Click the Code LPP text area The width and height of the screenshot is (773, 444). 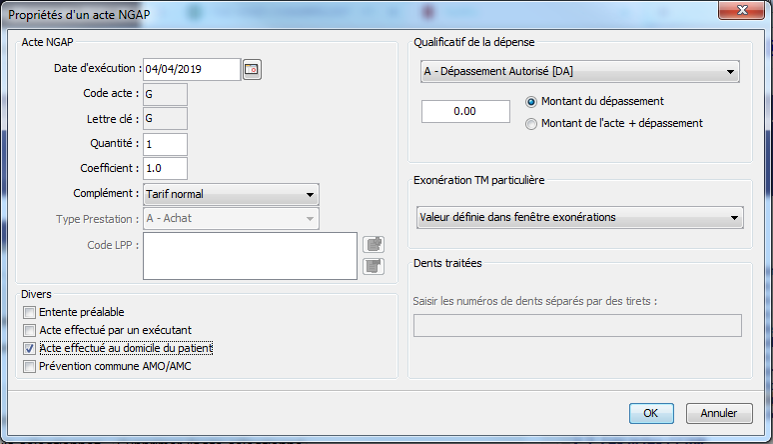[x=249, y=255]
